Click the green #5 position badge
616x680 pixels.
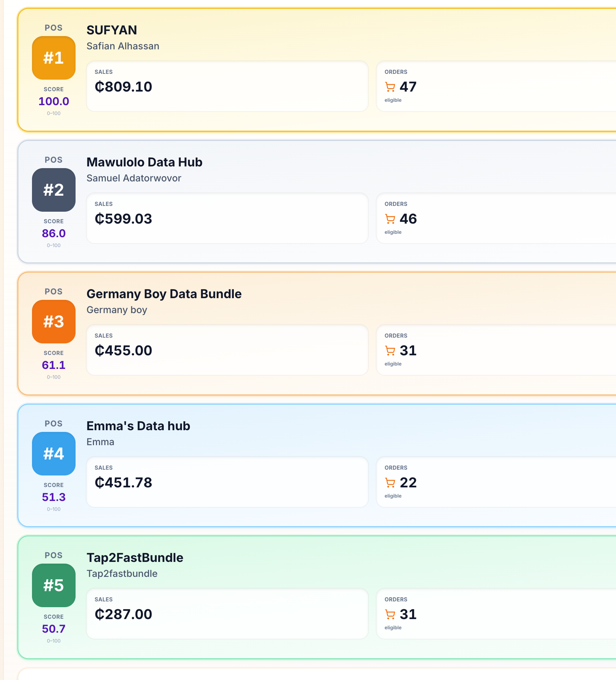(x=54, y=585)
